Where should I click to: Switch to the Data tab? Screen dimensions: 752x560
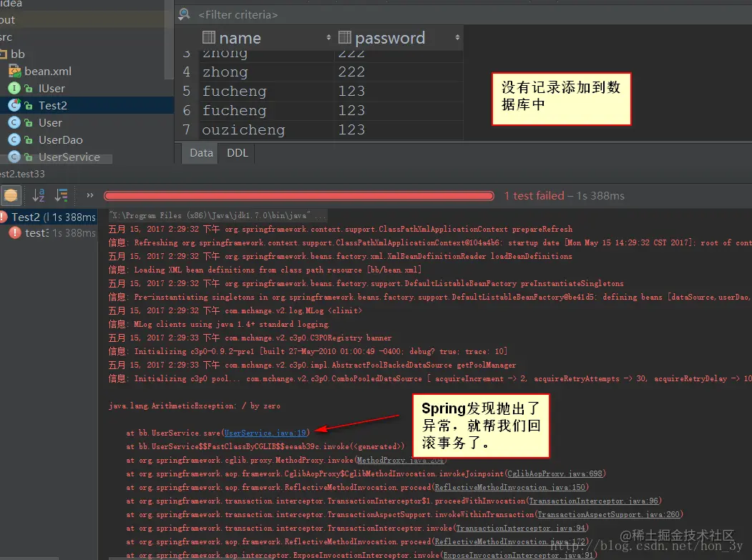(x=201, y=153)
